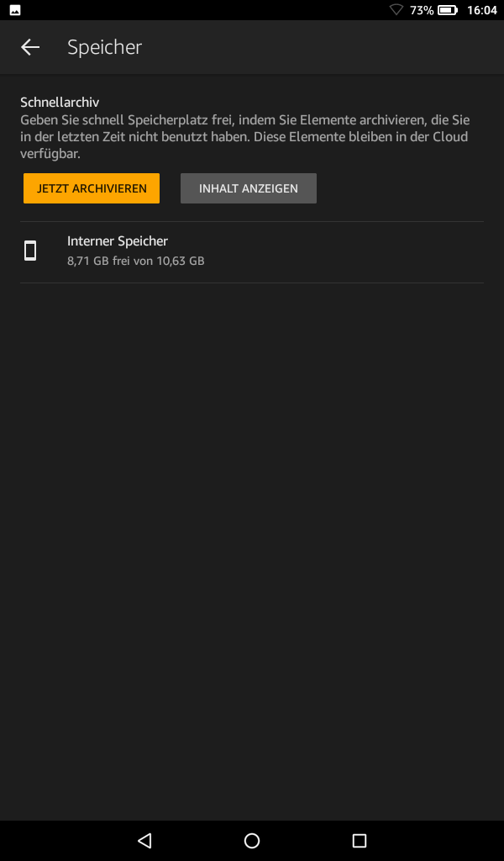Tap the word Cloud in the description
Viewport: 504px width, 861px height.
click(451, 137)
